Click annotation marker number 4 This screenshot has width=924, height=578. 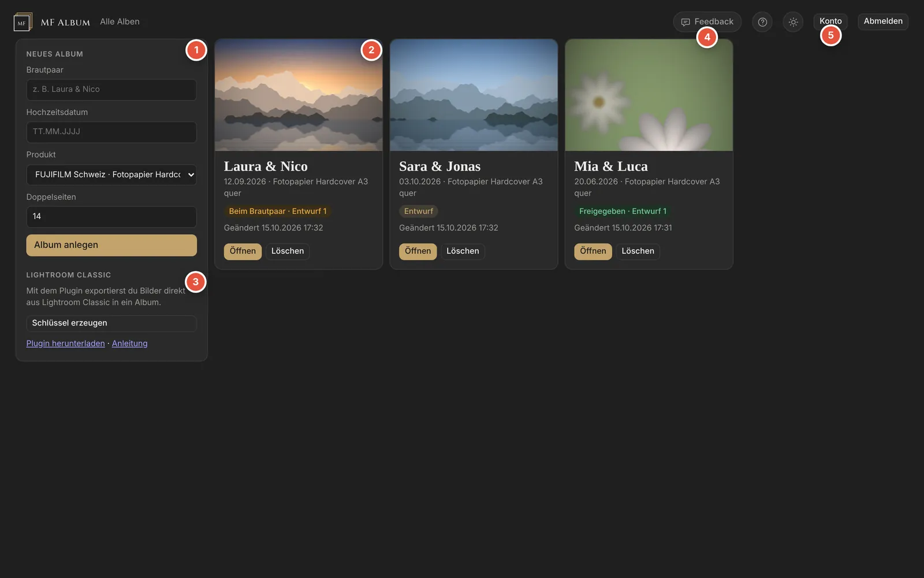pyautogui.click(x=707, y=38)
